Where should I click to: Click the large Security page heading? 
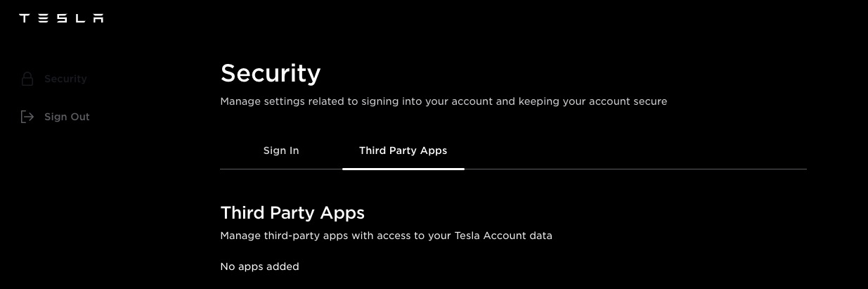[271, 72]
